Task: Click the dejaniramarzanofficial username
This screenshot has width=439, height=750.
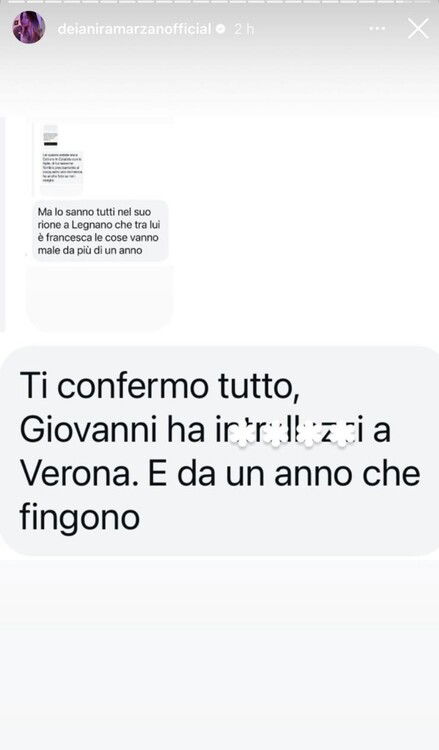Action: tap(134, 29)
